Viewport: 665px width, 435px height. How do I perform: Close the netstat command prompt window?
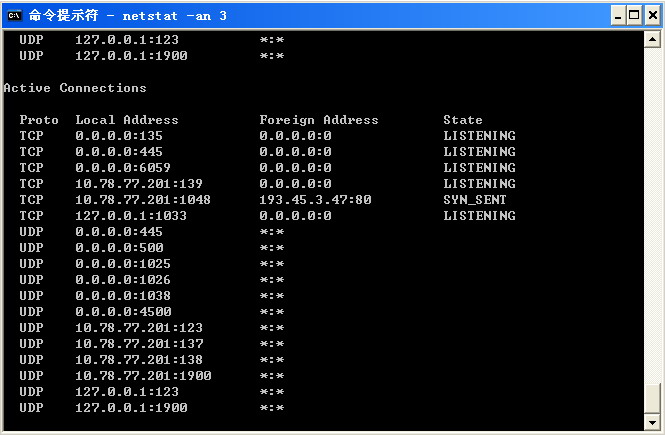point(653,16)
